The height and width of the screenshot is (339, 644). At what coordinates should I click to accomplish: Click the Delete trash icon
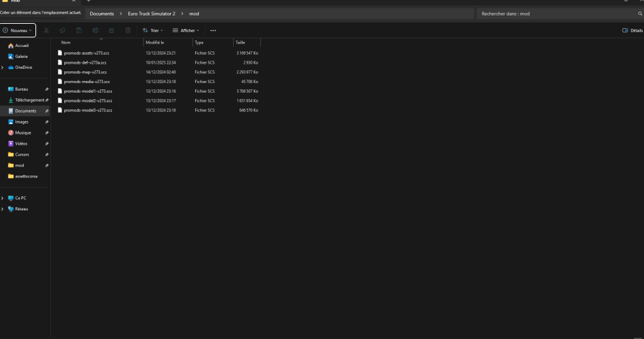[x=128, y=30]
